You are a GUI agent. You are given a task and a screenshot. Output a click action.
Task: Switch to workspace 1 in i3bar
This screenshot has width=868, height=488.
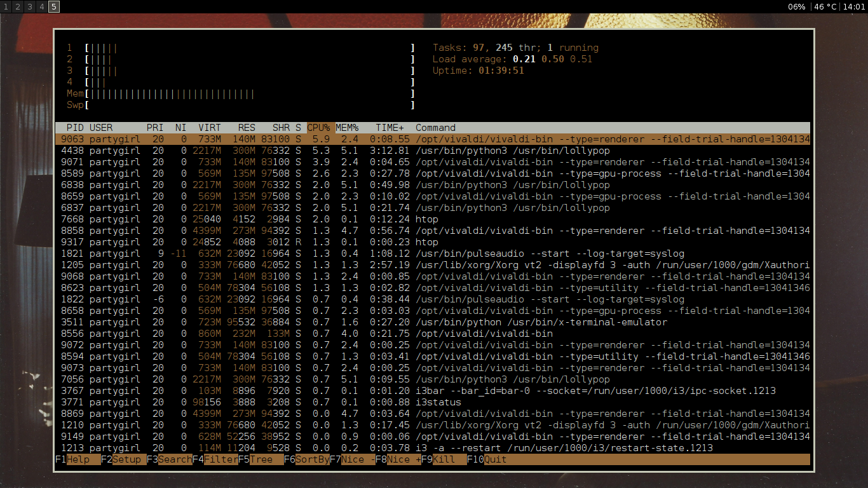[6, 6]
